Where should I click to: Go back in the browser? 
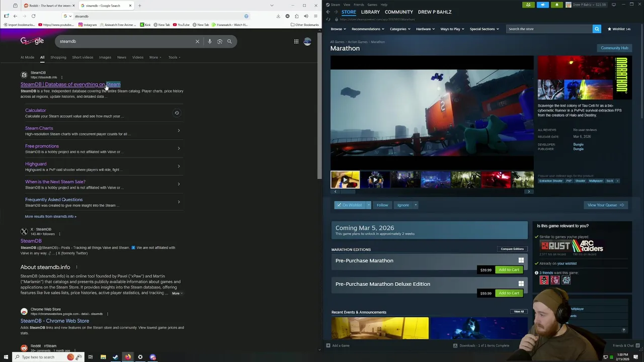tap(15, 16)
